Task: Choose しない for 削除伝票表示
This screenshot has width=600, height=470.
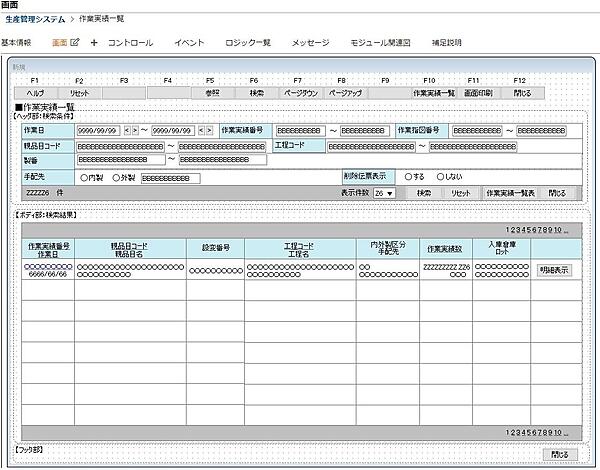Action: pyautogui.click(x=441, y=177)
